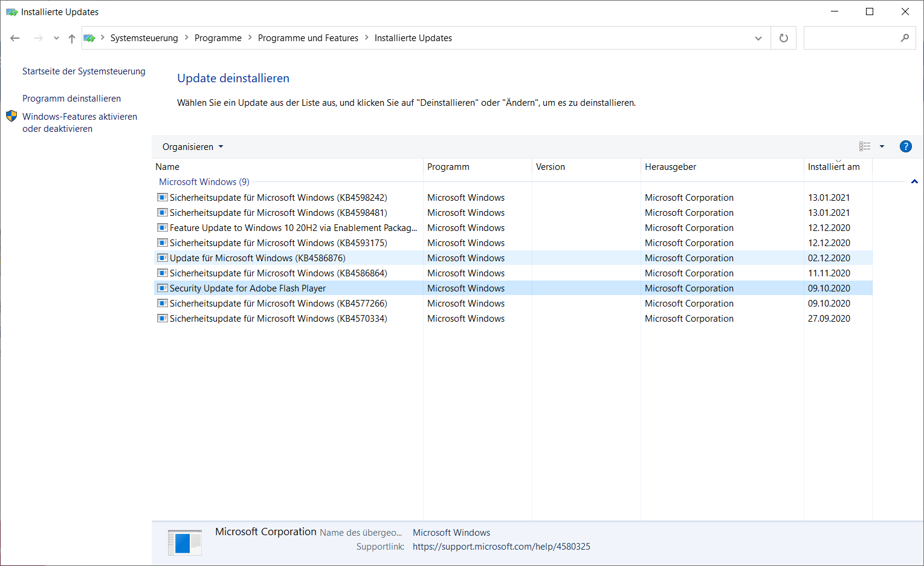This screenshot has width=924, height=566.
Task: Click install date 02.12.2020
Action: point(829,258)
